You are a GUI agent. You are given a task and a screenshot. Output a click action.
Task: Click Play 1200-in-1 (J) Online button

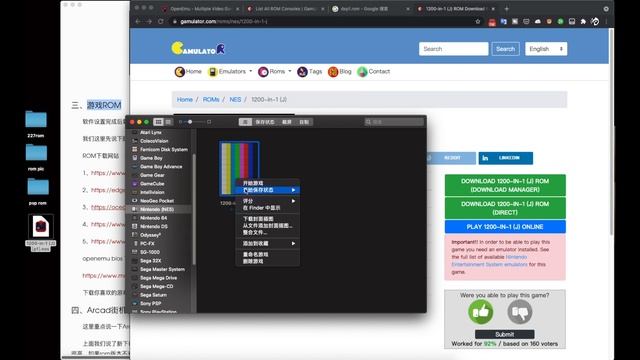pyautogui.click(x=505, y=227)
